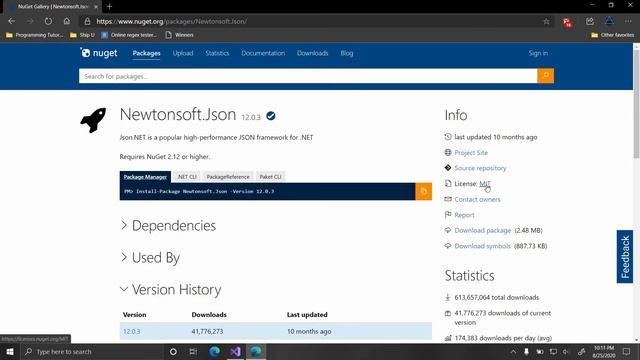Open the Source repository link
This screenshot has width=640, height=360.
(480, 168)
